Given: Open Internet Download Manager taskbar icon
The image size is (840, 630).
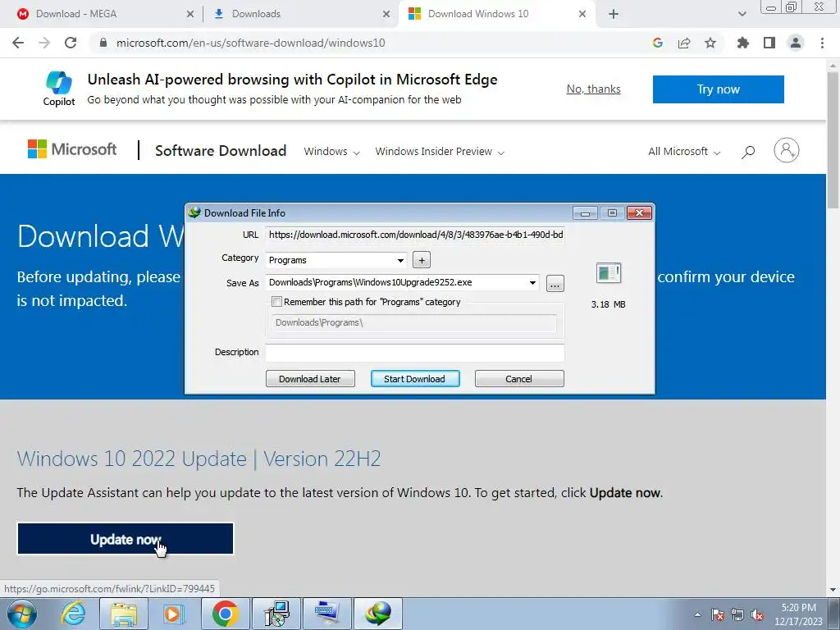Looking at the screenshot, I should tap(378, 614).
